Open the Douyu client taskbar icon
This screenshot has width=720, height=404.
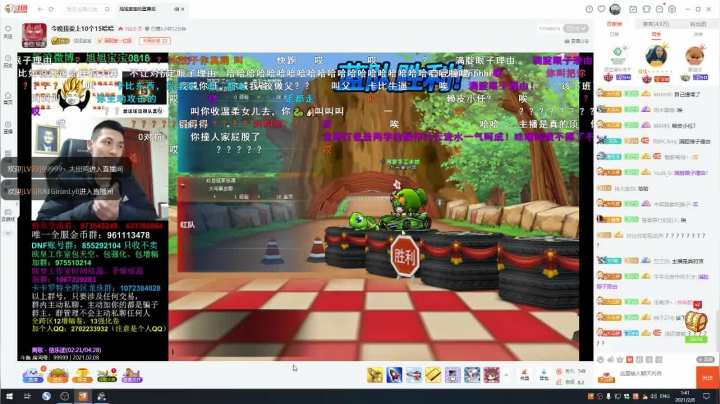click(x=83, y=396)
